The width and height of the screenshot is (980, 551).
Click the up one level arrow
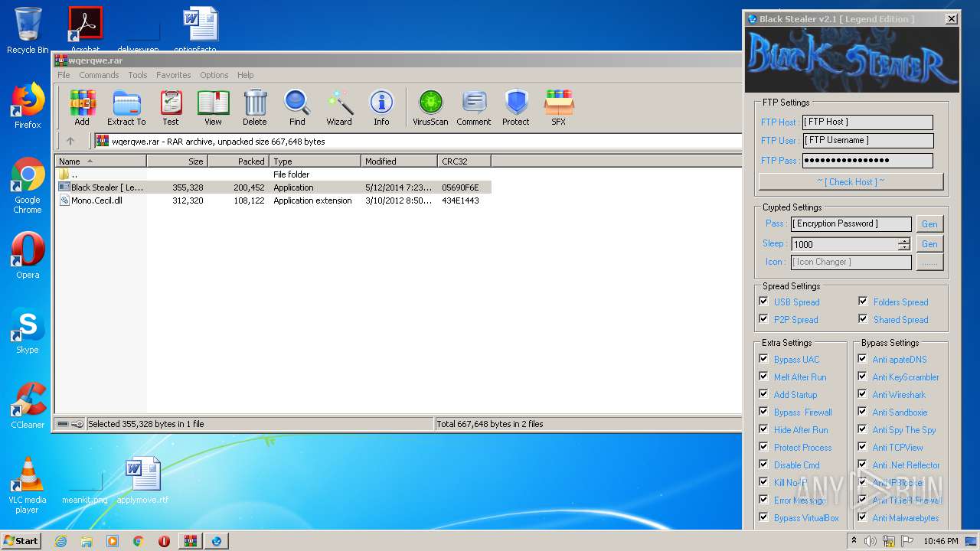click(70, 141)
